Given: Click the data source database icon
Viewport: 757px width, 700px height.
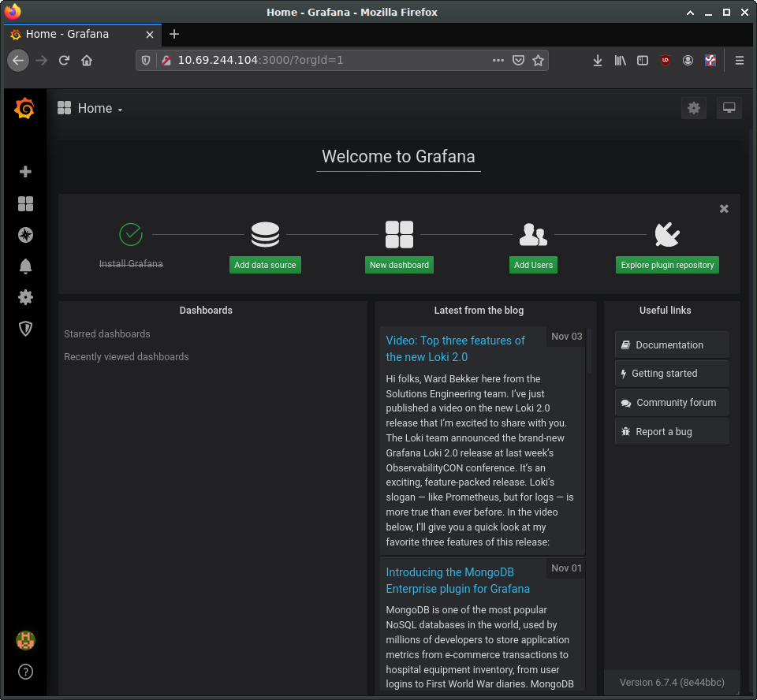Looking at the screenshot, I should point(265,235).
